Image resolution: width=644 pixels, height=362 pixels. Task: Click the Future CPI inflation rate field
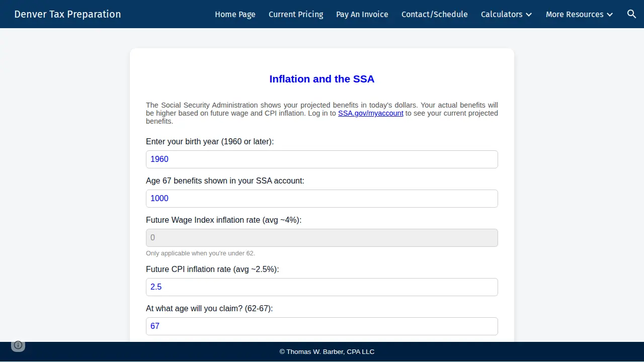pyautogui.click(x=322, y=287)
